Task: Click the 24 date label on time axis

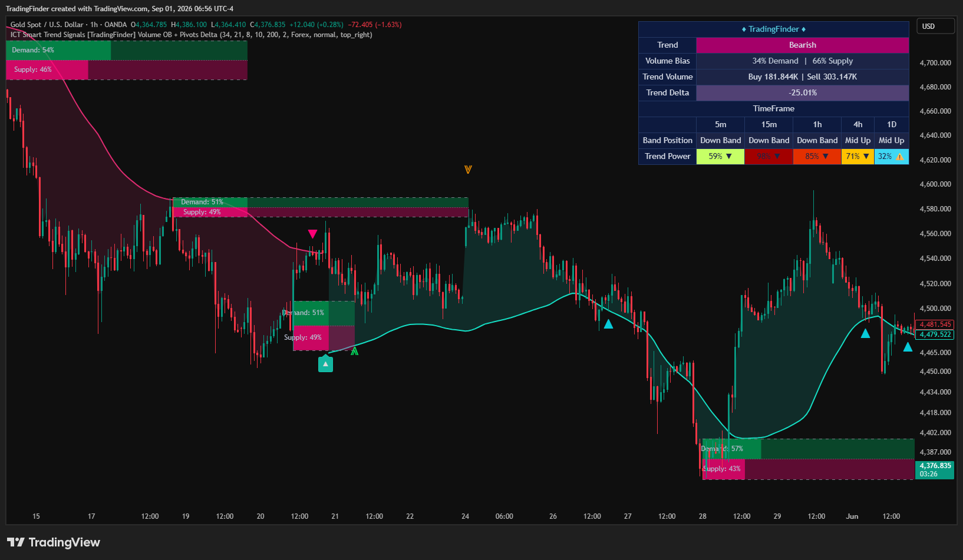Action: click(x=465, y=516)
